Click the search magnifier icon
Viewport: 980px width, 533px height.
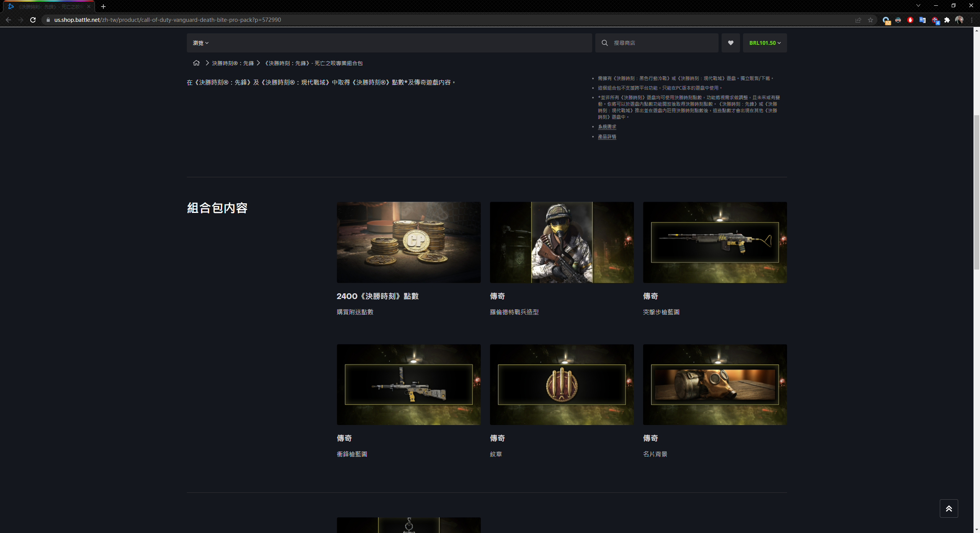[x=605, y=43]
